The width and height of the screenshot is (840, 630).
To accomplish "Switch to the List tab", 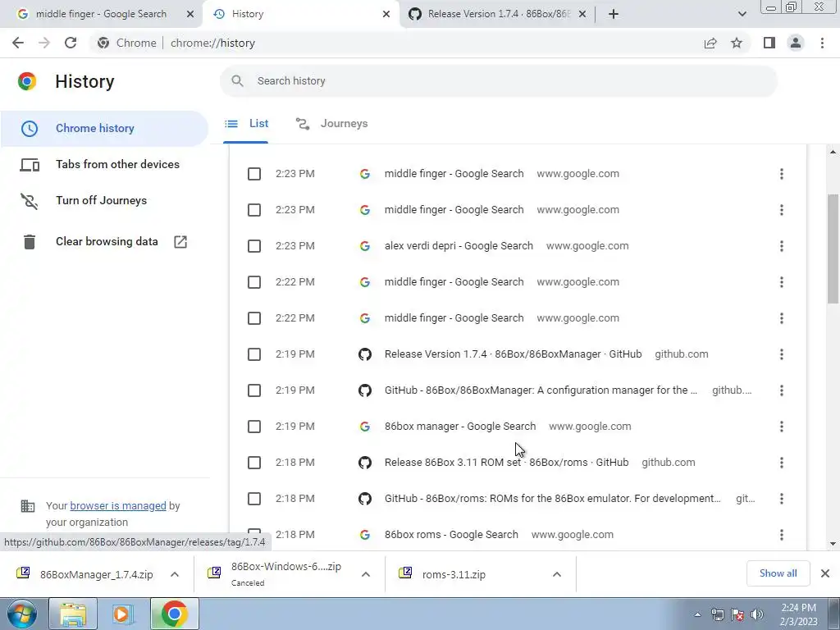I will click(x=246, y=124).
